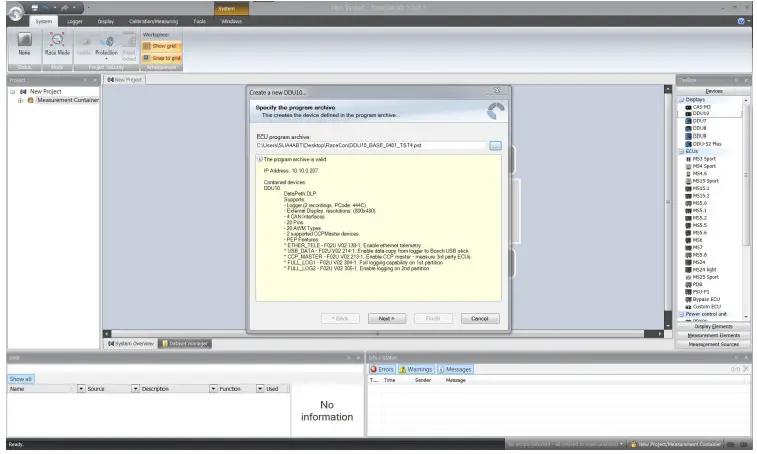Screen dimensions: 757x454
Task: Collapse the New Project tree node
Action: [x=13, y=92]
